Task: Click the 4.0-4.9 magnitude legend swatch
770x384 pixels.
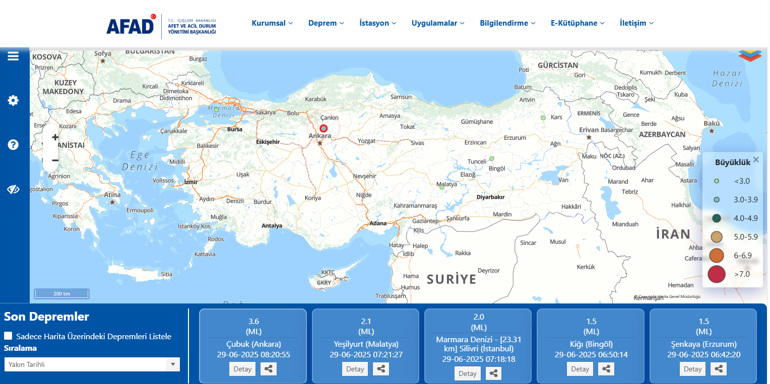Action: tap(716, 218)
